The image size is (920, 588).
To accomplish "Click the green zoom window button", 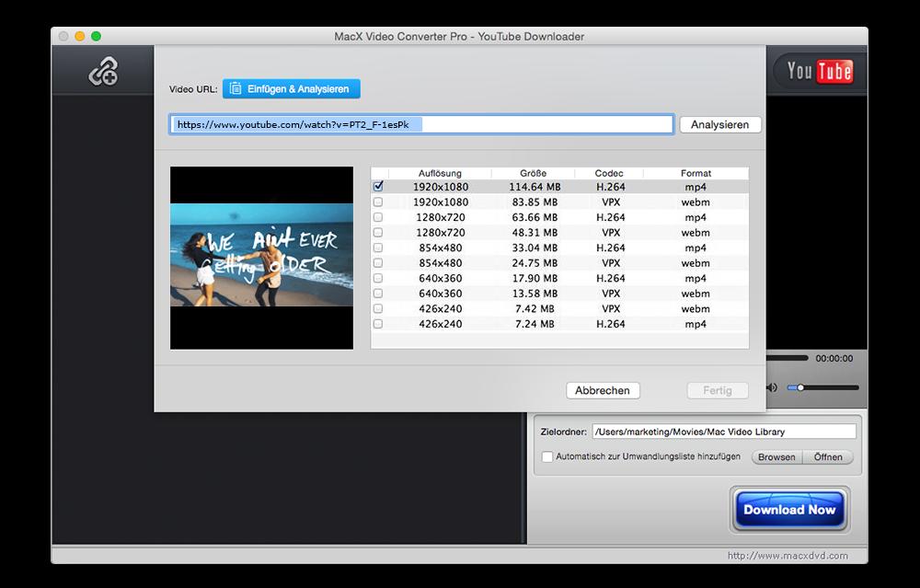I will coord(97,37).
